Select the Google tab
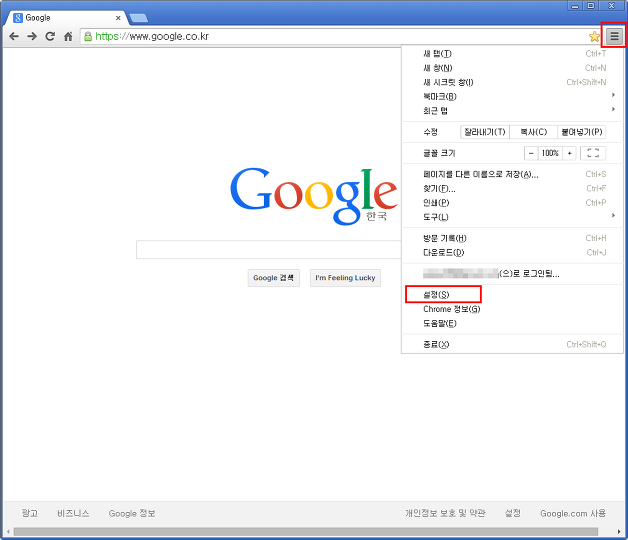Image resolution: width=628 pixels, height=540 pixels. pyautogui.click(x=66, y=18)
